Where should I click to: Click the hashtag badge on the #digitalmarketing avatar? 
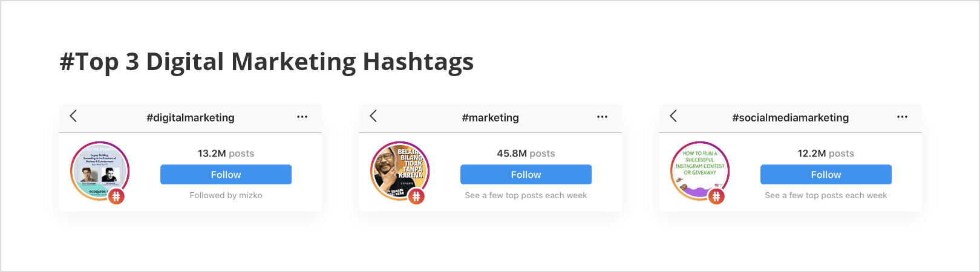116,196
